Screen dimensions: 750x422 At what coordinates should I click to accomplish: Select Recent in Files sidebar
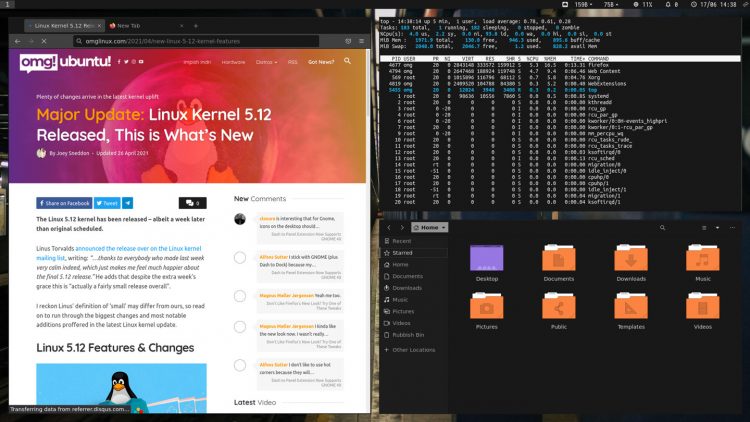point(414,241)
